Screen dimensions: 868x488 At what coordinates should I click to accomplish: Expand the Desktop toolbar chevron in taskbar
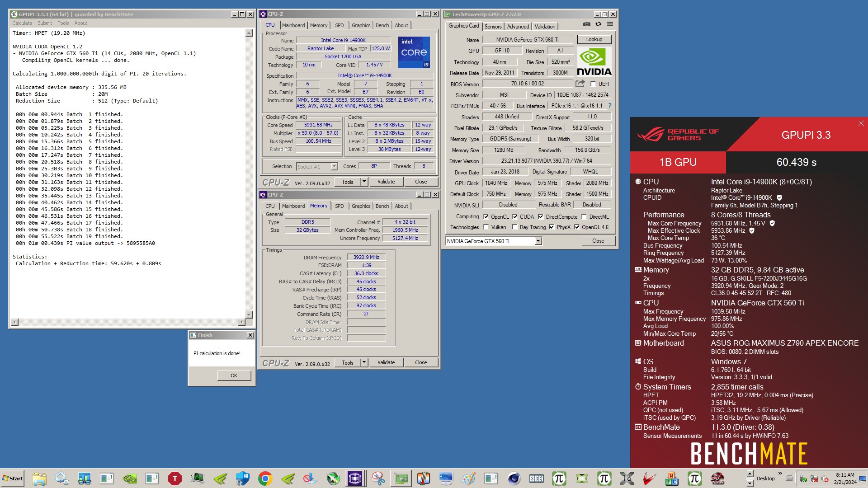pos(780,474)
